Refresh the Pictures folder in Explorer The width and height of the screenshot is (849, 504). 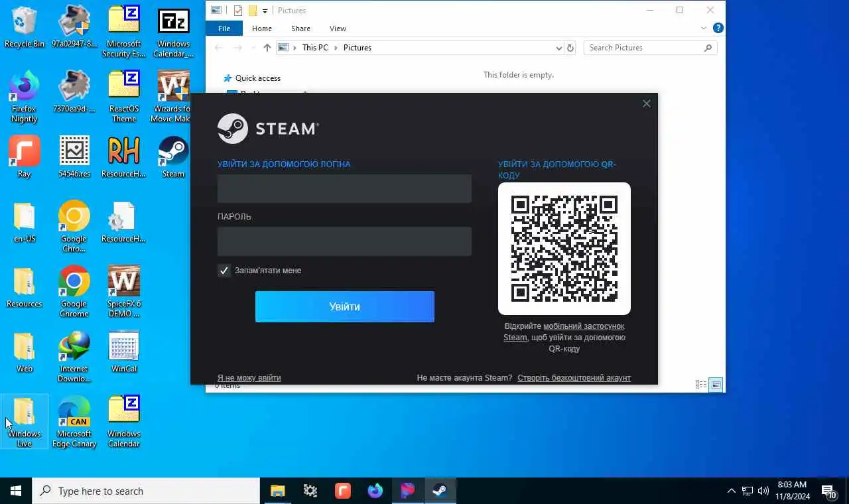(570, 48)
